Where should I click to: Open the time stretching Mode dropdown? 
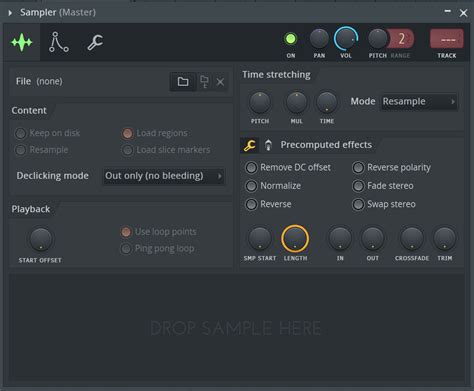point(419,102)
